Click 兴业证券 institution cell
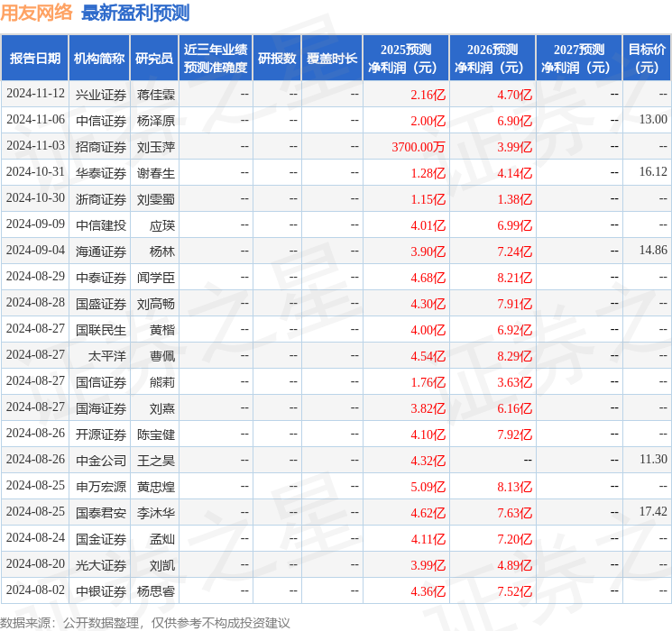 click(x=101, y=95)
